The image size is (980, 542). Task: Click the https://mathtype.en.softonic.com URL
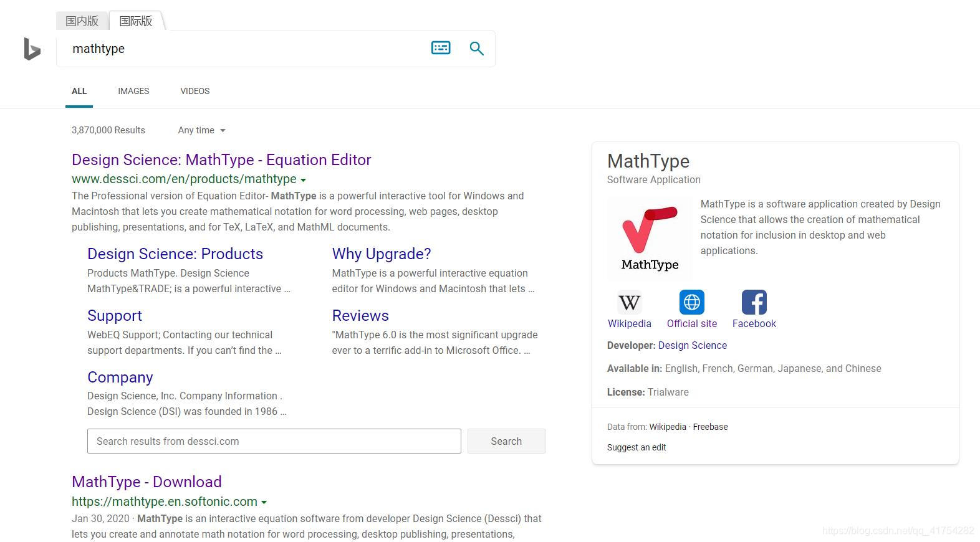tap(165, 502)
